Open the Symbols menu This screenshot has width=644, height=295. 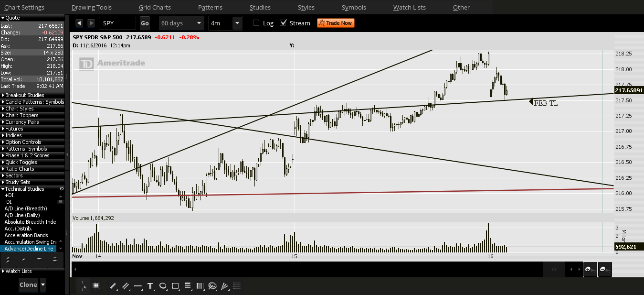tap(354, 7)
